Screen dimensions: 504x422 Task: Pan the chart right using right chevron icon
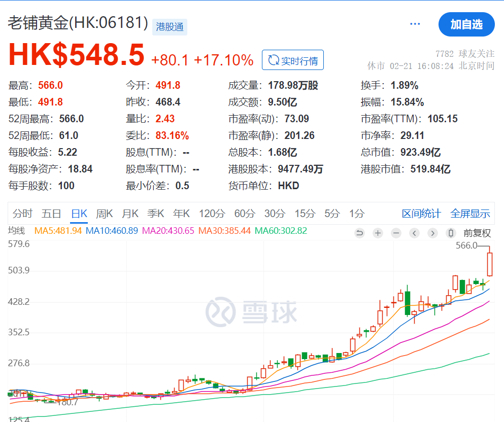pyautogui.click(x=432, y=233)
